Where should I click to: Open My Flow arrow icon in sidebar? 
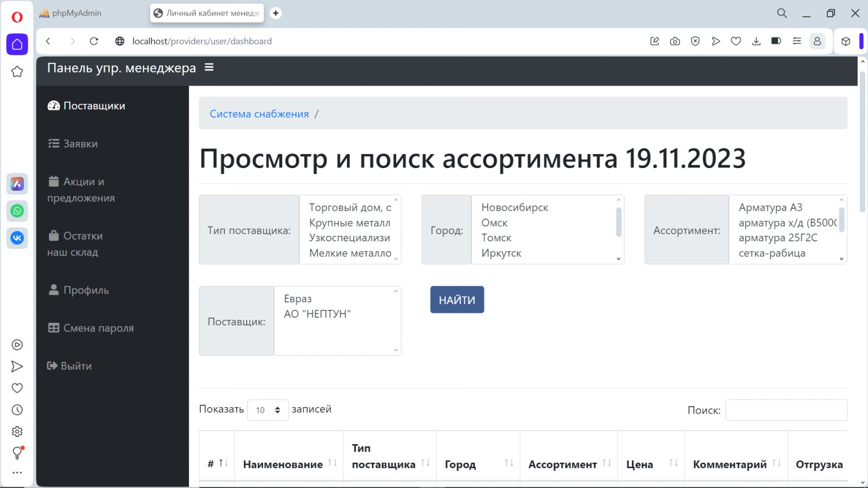coord(17,367)
